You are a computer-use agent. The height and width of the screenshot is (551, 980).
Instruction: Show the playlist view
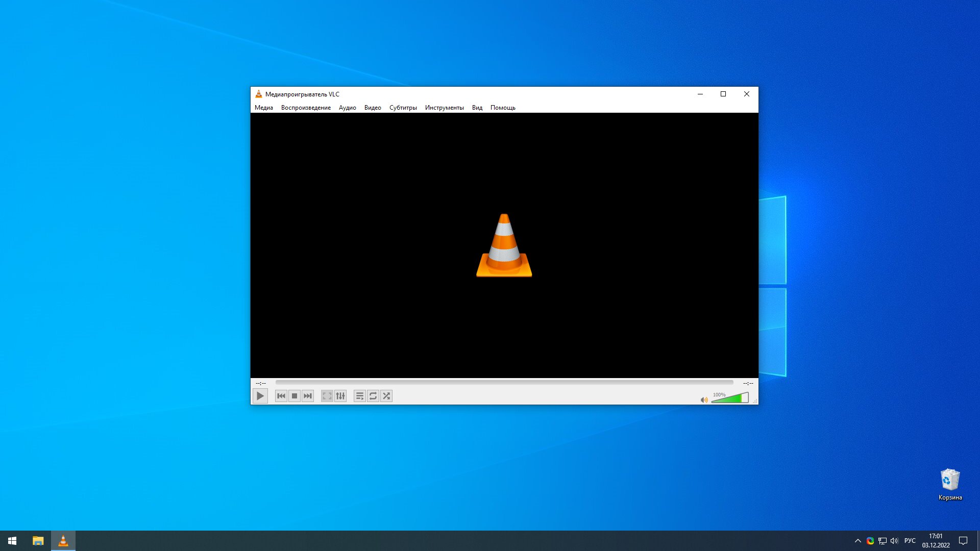pos(360,396)
